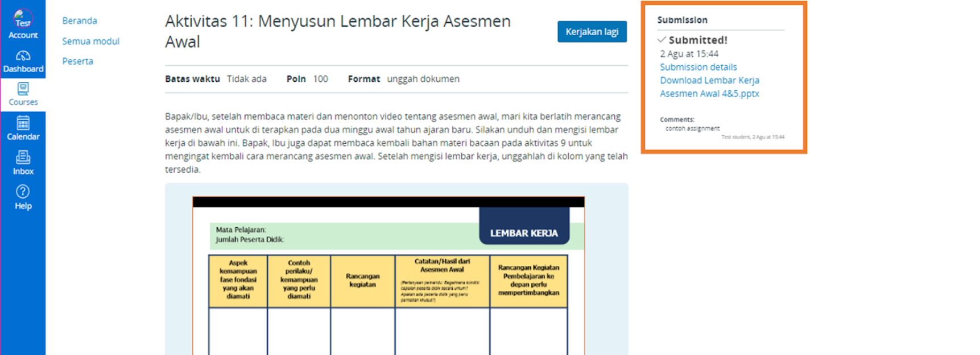The height and width of the screenshot is (355, 980).
Task: Click the Format unggah dokumen label
Action: tap(403, 79)
